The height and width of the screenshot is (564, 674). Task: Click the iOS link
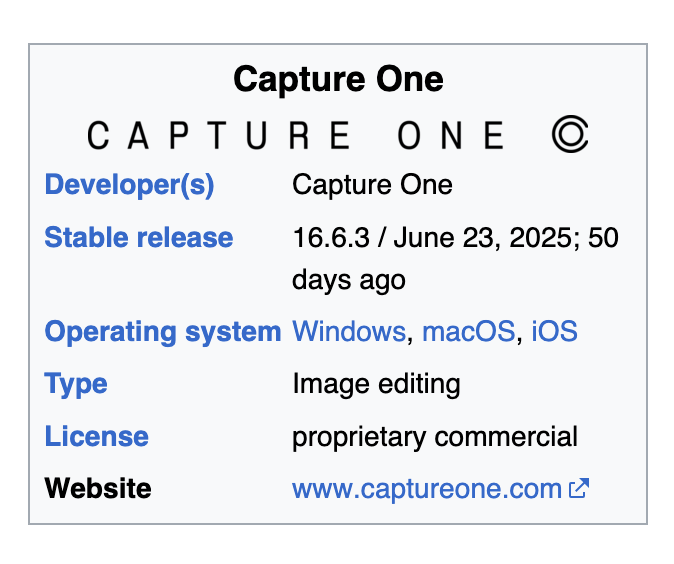(x=555, y=331)
